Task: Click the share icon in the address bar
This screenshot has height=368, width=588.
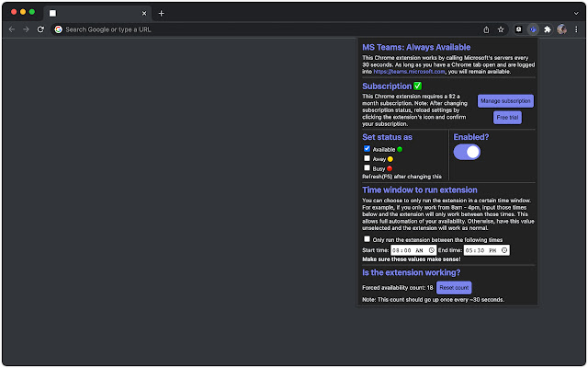Action: (486, 29)
